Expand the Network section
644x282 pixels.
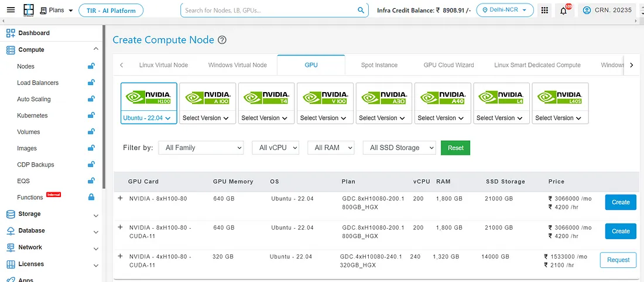(95, 249)
